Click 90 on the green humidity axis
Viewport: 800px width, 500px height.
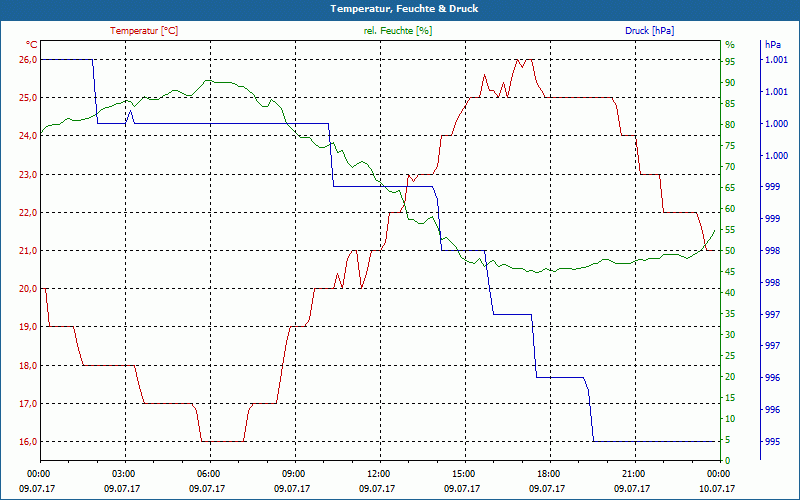[730, 82]
